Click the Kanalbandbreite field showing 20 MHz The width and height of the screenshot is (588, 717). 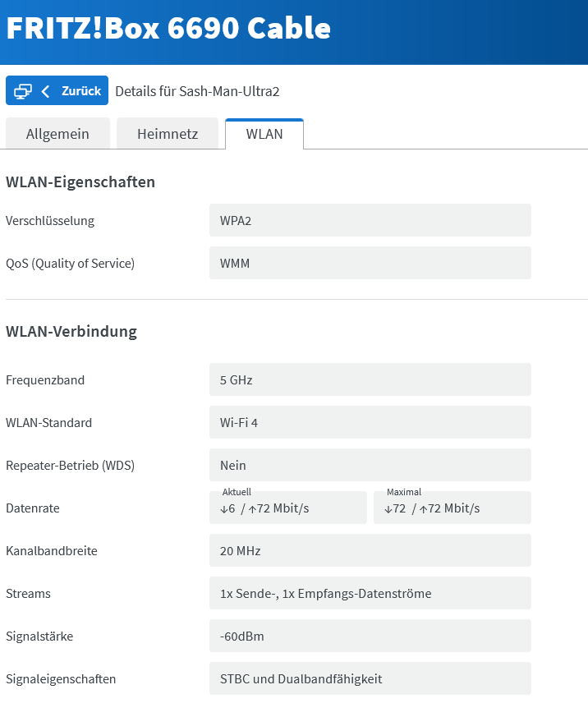[x=370, y=550]
